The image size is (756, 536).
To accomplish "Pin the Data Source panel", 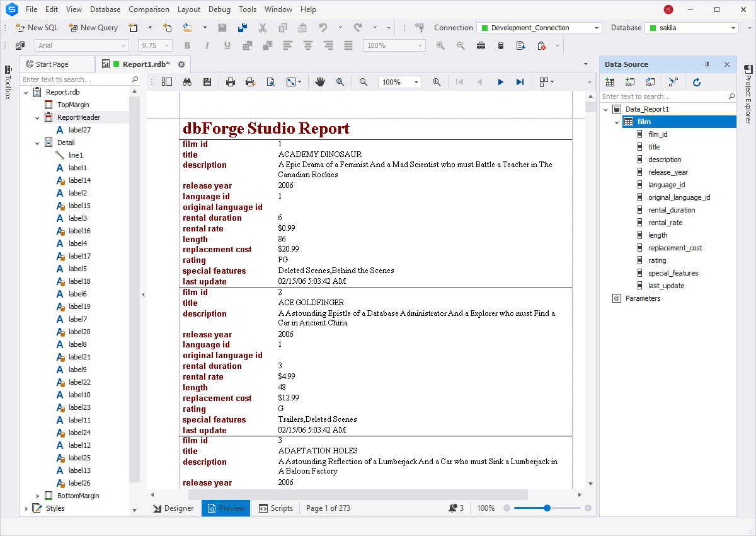I will tap(707, 64).
